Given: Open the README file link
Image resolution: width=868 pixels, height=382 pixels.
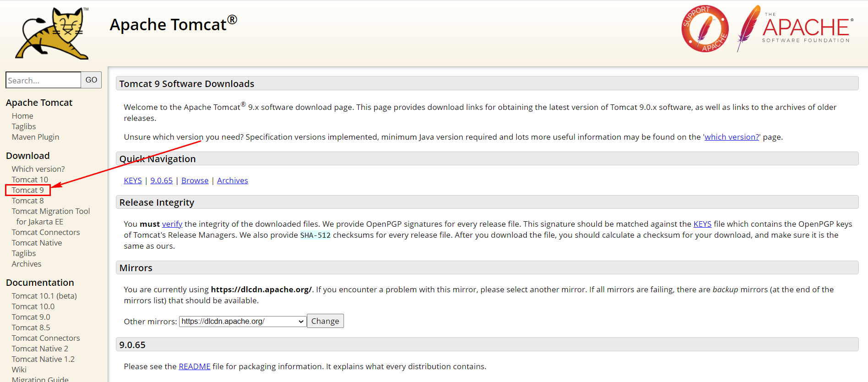Looking at the screenshot, I should [x=194, y=366].
